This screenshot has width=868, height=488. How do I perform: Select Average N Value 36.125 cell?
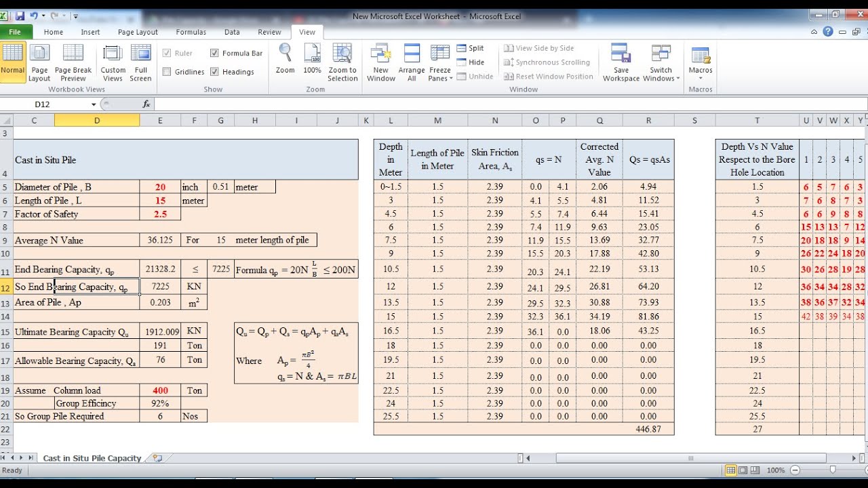[160, 240]
